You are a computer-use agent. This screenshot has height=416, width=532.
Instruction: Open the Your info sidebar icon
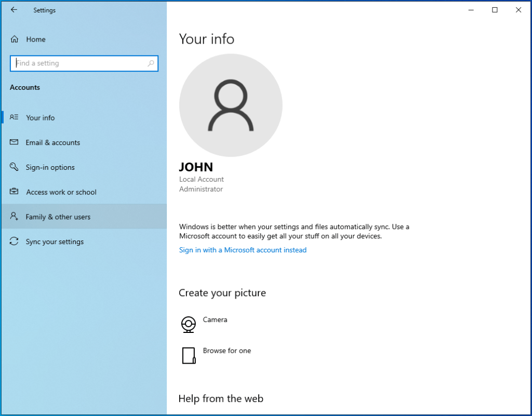[x=14, y=117]
